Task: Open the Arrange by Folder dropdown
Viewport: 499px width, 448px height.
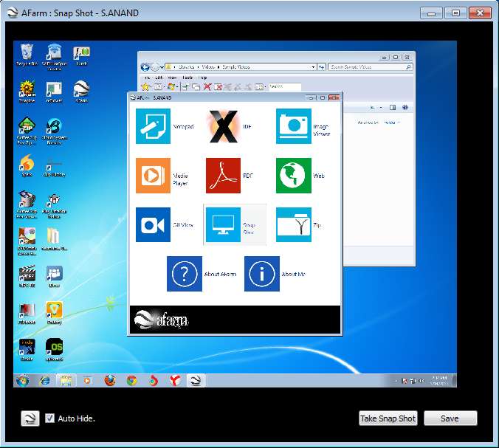Action: 391,123
